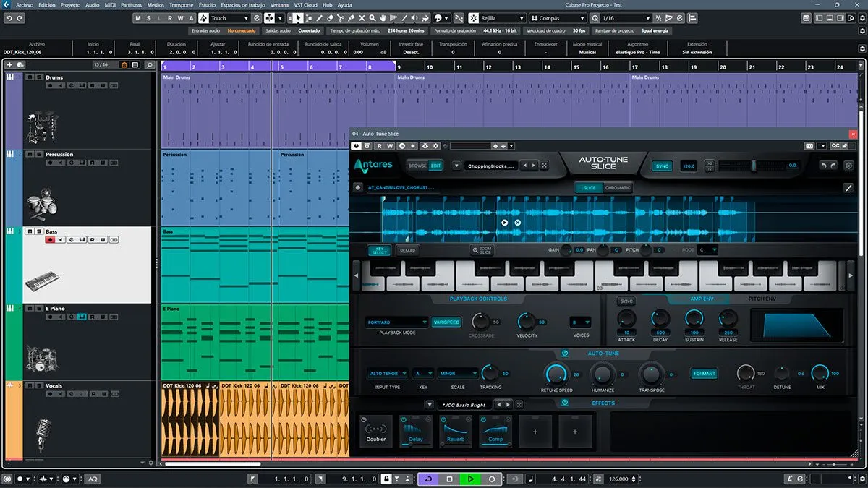Select the Reverb effect slot

coord(456,431)
